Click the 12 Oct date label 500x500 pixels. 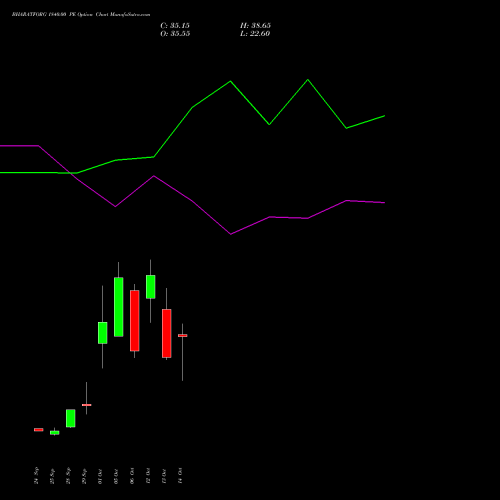tap(148, 476)
